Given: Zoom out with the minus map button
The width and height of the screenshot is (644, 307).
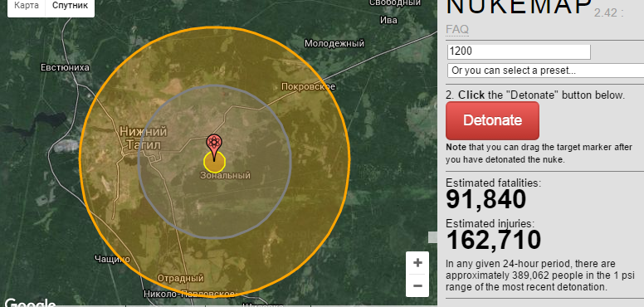Looking at the screenshot, I should click(417, 285).
